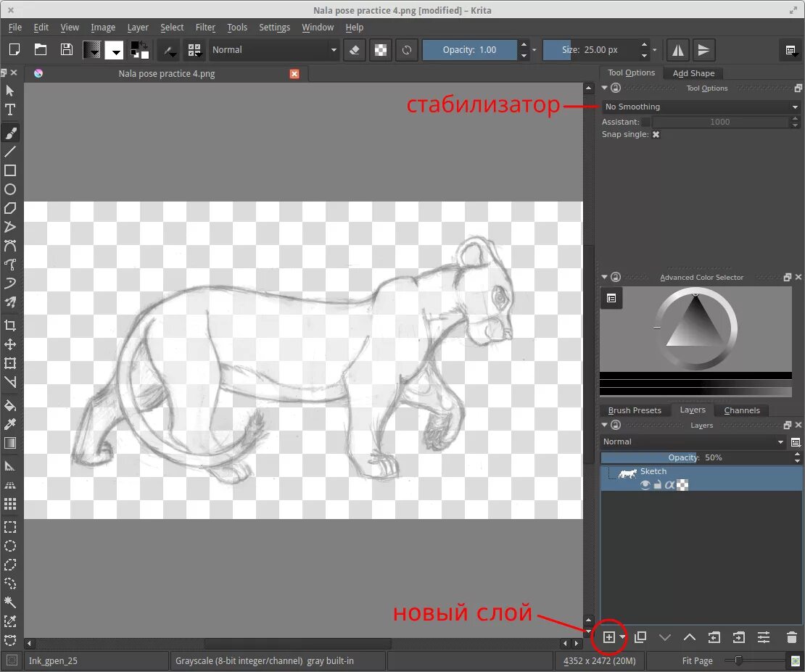Screen dimensions: 805x672
Task: Open an existing document from toolbar
Action: [40, 49]
